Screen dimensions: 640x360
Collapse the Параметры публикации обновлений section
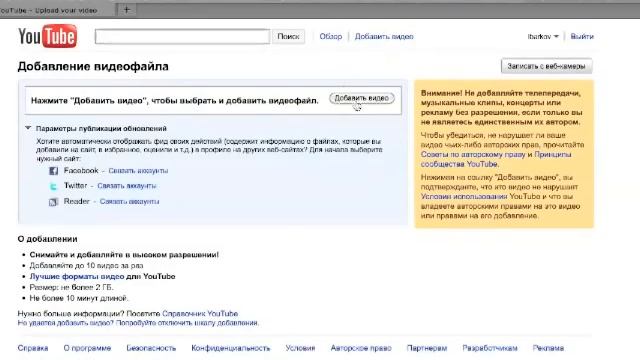click(x=28, y=128)
